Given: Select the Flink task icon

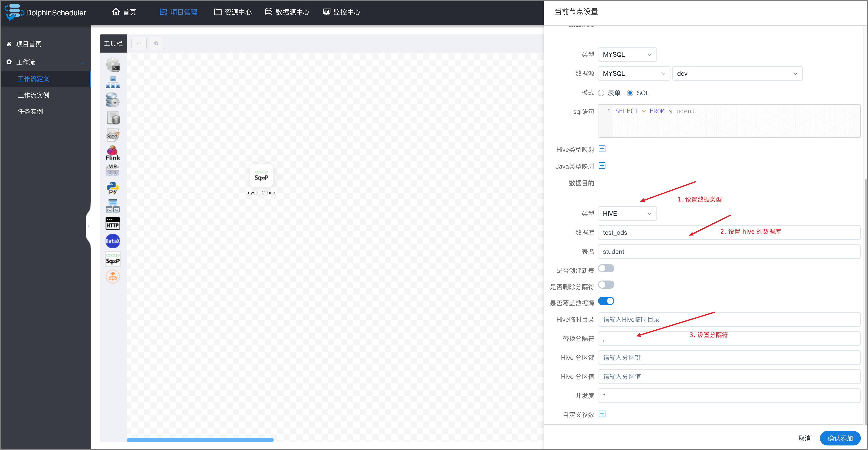Looking at the screenshot, I should coord(113,153).
